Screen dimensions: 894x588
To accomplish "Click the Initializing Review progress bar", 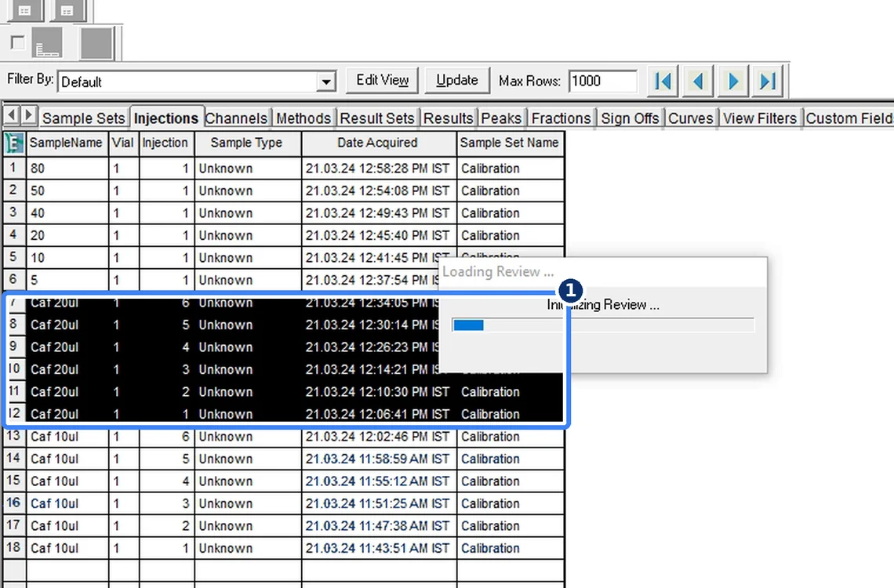I will point(602,325).
